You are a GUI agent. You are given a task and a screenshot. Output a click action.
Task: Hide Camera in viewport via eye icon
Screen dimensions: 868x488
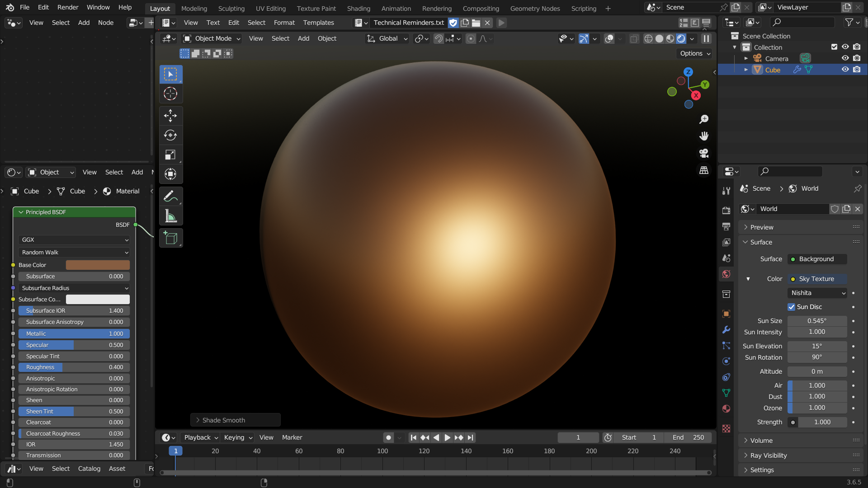coord(845,58)
